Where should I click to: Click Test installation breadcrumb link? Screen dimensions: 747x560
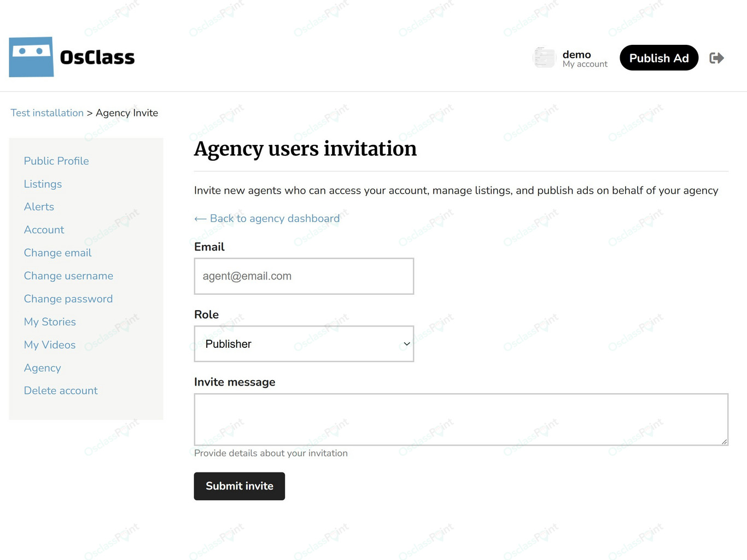click(47, 113)
